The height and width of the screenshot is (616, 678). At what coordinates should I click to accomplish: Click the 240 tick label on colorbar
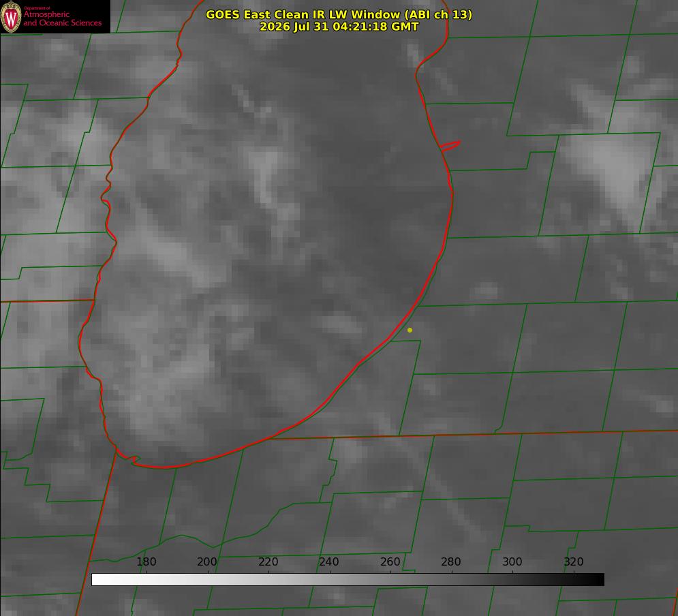[329, 561]
